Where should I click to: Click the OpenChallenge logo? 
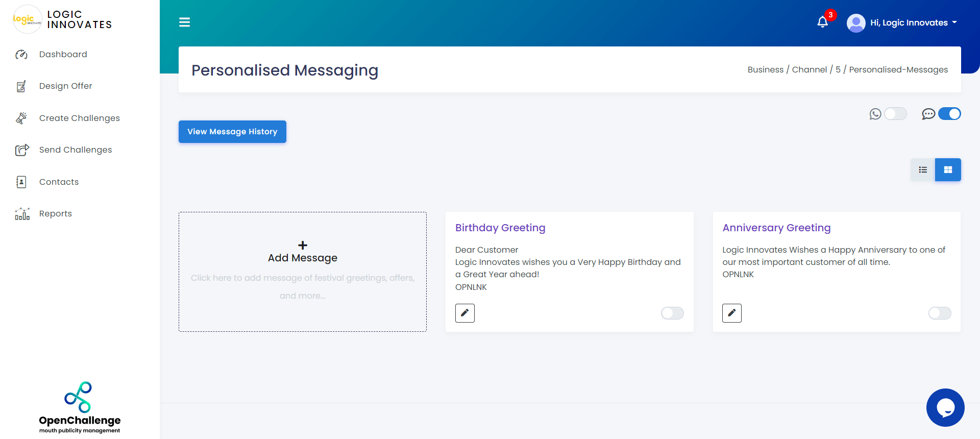click(x=80, y=407)
